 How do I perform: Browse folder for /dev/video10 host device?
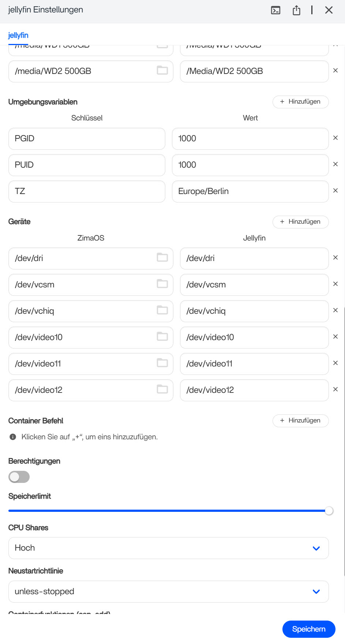tap(162, 337)
